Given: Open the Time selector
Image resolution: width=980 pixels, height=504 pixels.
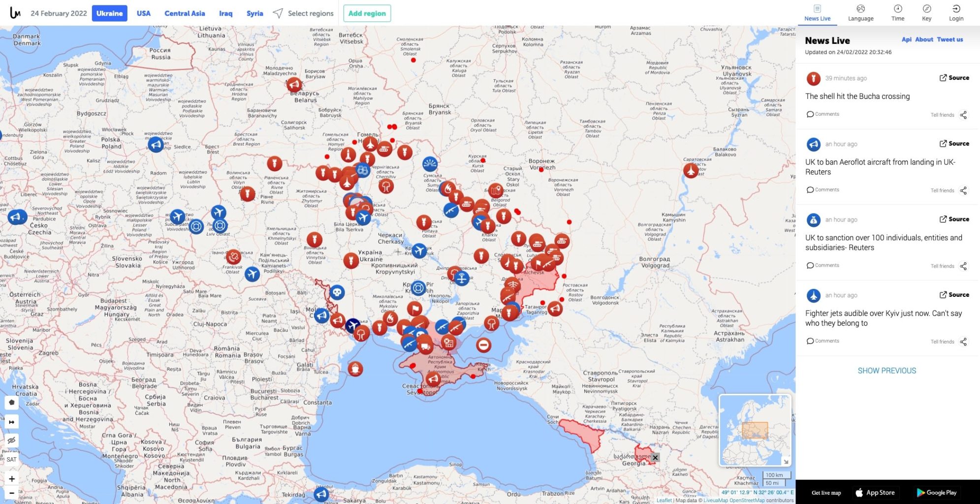Looking at the screenshot, I should (x=898, y=13).
